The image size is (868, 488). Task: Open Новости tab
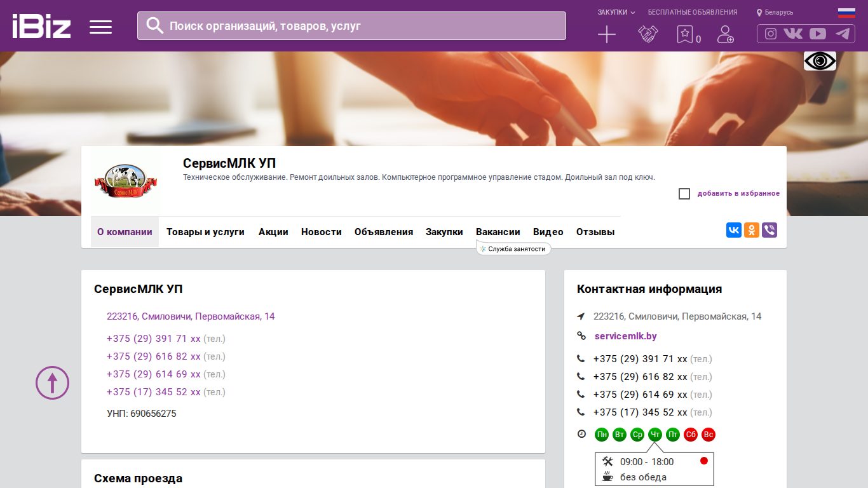click(x=322, y=232)
